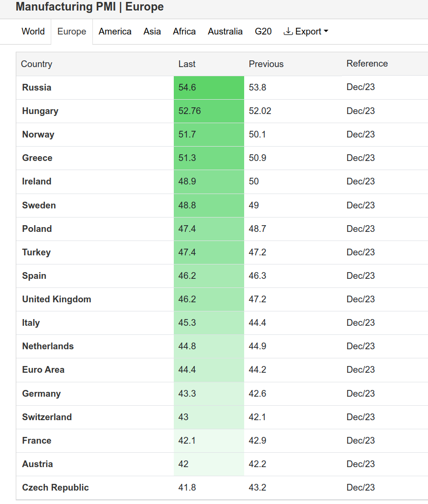Image resolution: width=428 pixels, height=504 pixels.
Task: Open the Hungary country link
Action: coord(40,111)
